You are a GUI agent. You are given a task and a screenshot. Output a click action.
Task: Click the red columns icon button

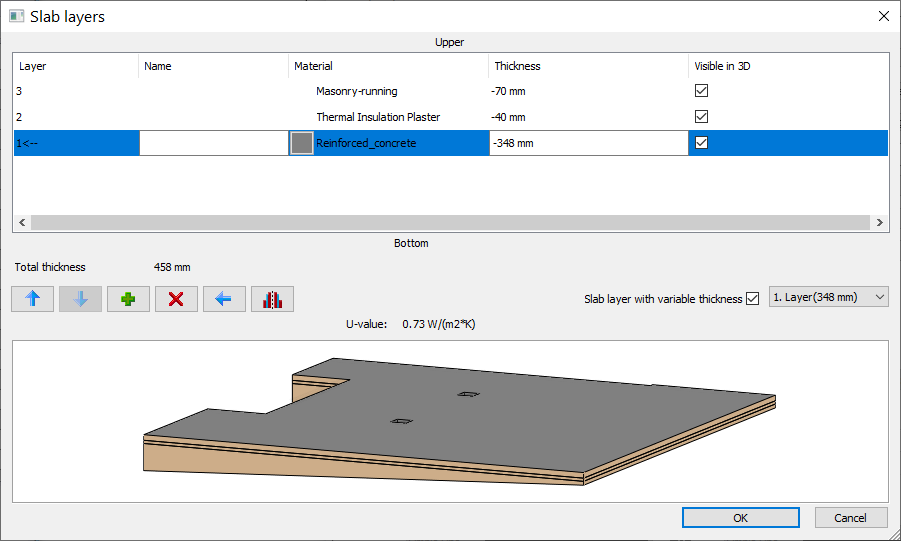[x=272, y=299]
